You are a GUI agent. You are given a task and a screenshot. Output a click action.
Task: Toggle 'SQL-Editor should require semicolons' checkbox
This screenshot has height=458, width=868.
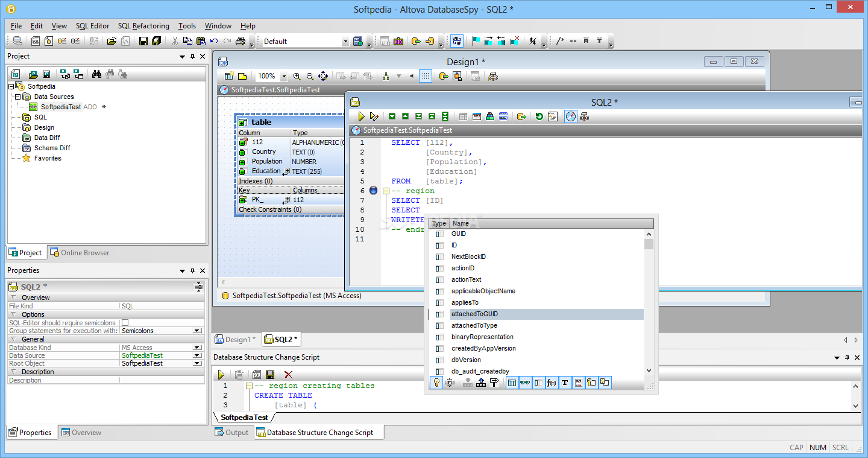point(125,323)
